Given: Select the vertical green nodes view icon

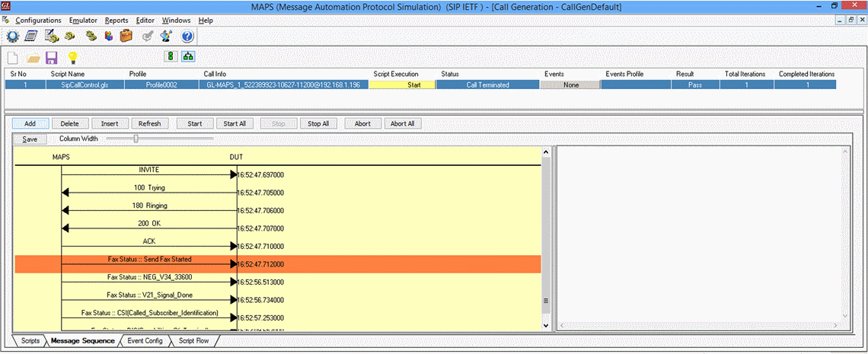Looking at the screenshot, I should (x=171, y=56).
